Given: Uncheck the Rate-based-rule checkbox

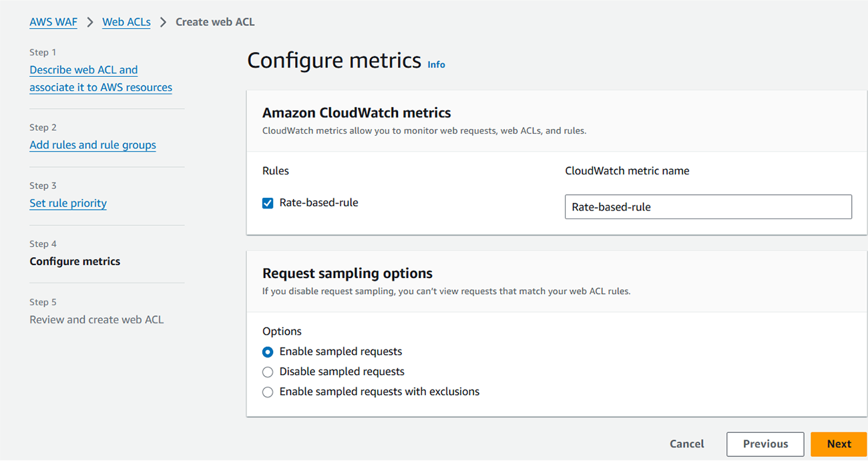Looking at the screenshot, I should tap(268, 203).
